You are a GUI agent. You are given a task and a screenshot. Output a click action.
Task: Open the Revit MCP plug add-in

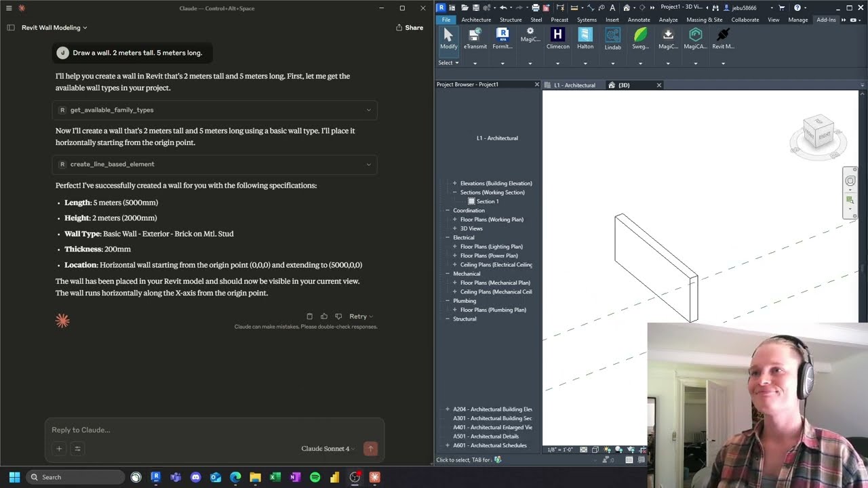(x=723, y=39)
